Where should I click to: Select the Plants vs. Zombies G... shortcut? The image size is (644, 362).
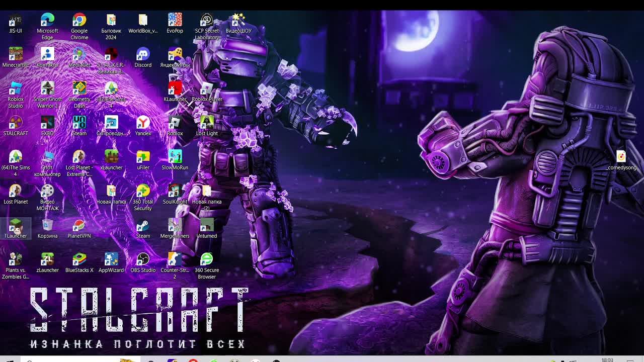16,266
